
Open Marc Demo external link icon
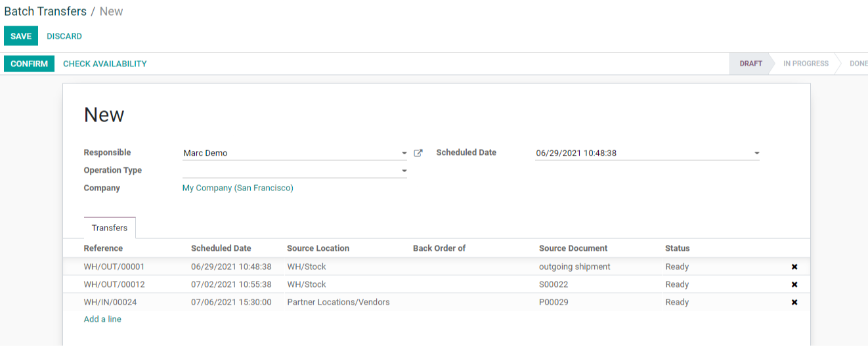(418, 153)
